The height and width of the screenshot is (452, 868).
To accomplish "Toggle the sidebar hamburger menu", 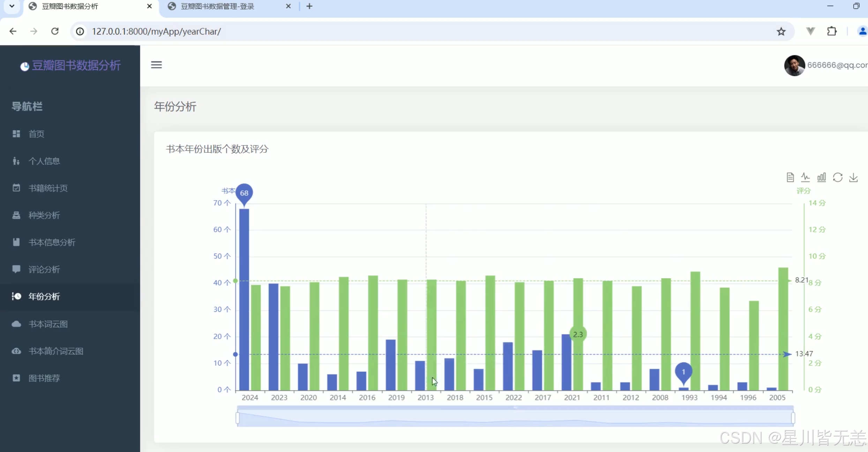I will click(156, 65).
